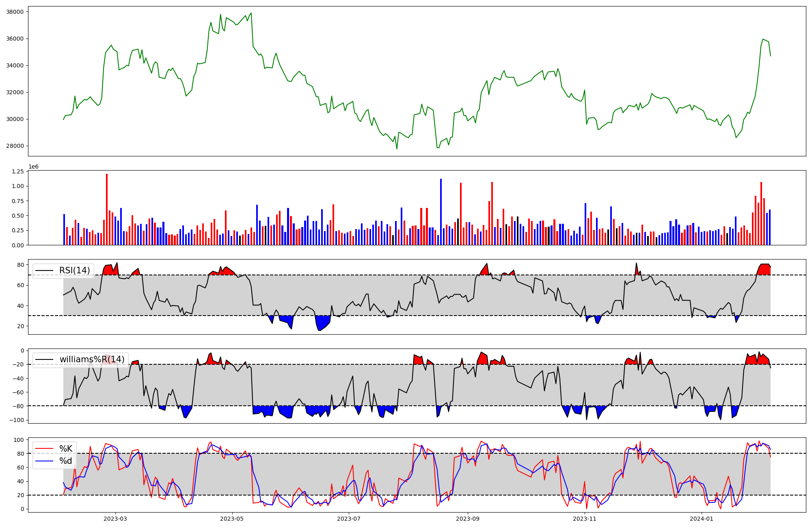Click the 30000 price axis label
Image resolution: width=812 pixels, height=528 pixels.
click(15, 119)
